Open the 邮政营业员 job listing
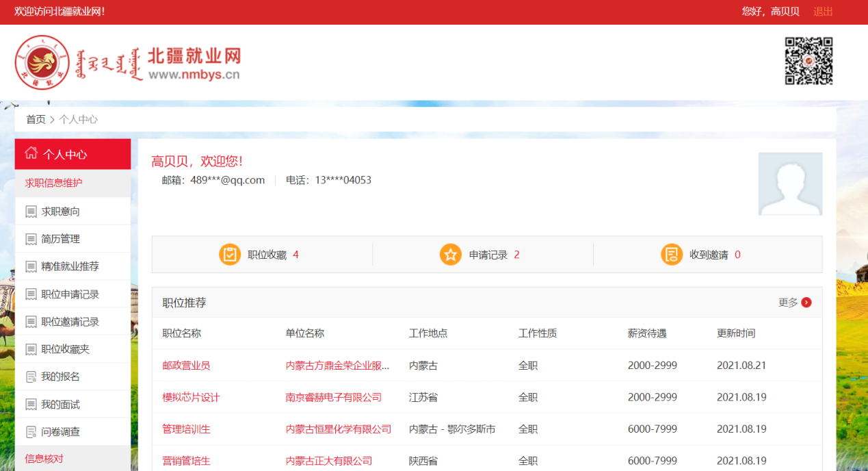 [186, 366]
